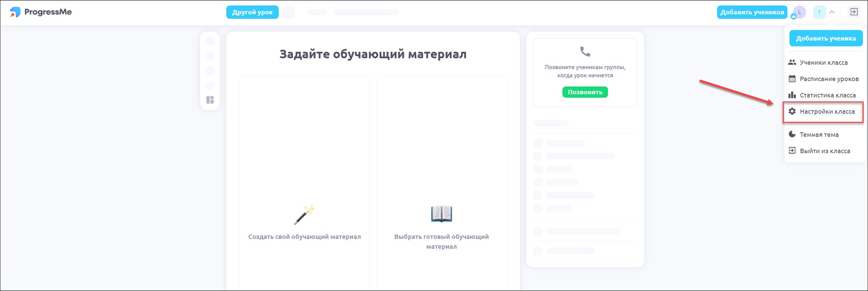Click Добавить учеников in the header
This screenshot has width=868, height=291.
[x=752, y=12]
